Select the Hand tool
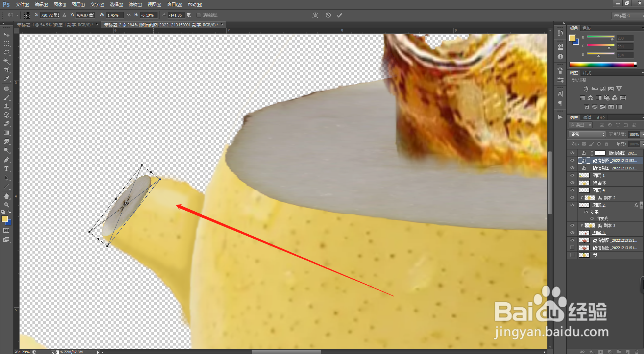The width and height of the screenshot is (644, 354). [x=6, y=196]
